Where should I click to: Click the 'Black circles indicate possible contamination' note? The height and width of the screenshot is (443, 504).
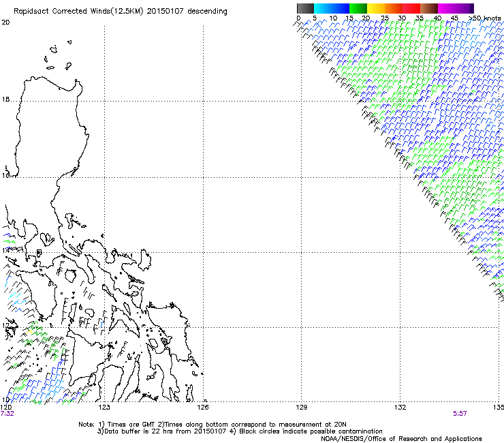click(311, 431)
